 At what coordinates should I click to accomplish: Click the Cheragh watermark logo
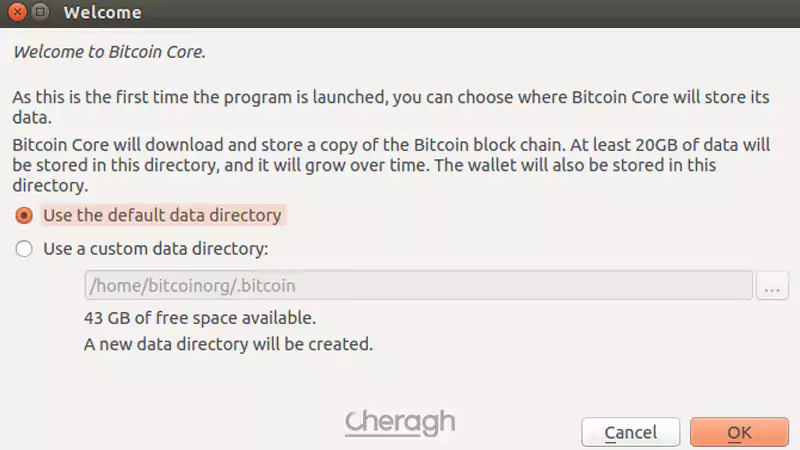click(400, 422)
